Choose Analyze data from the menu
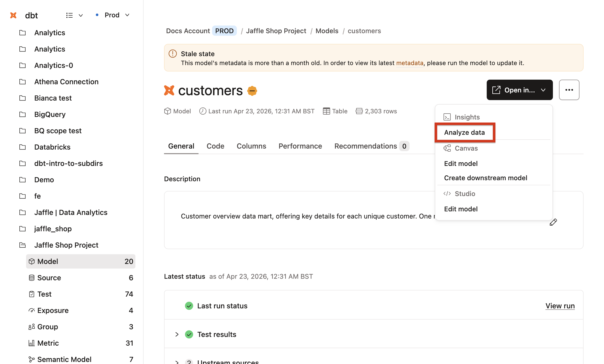The width and height of the screenshot is (604, 364). (x=465, y=132)
